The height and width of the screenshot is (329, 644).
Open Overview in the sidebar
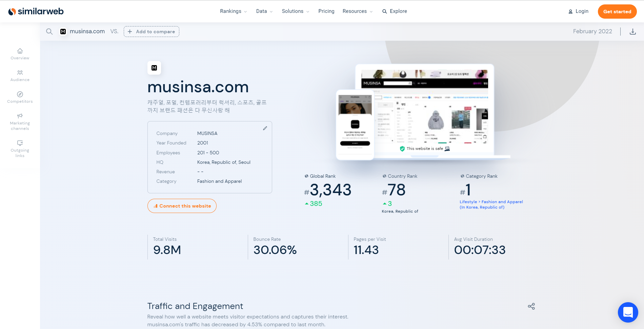(x=20, y=54)
